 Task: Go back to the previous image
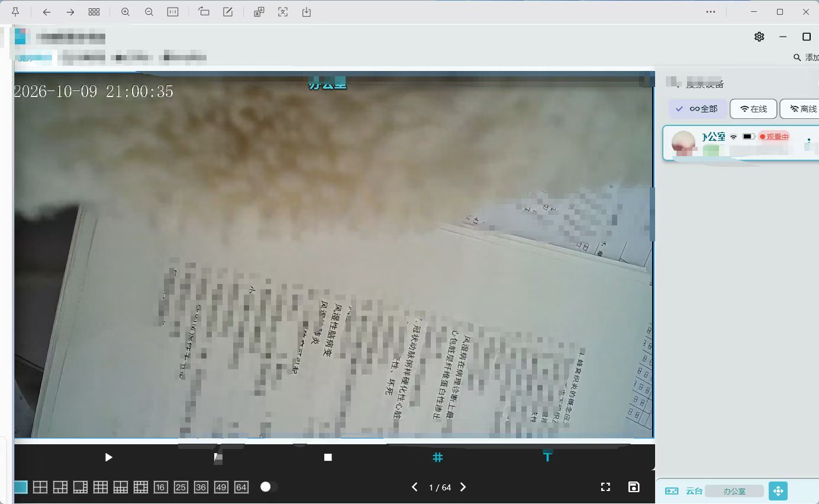[47, 12]
